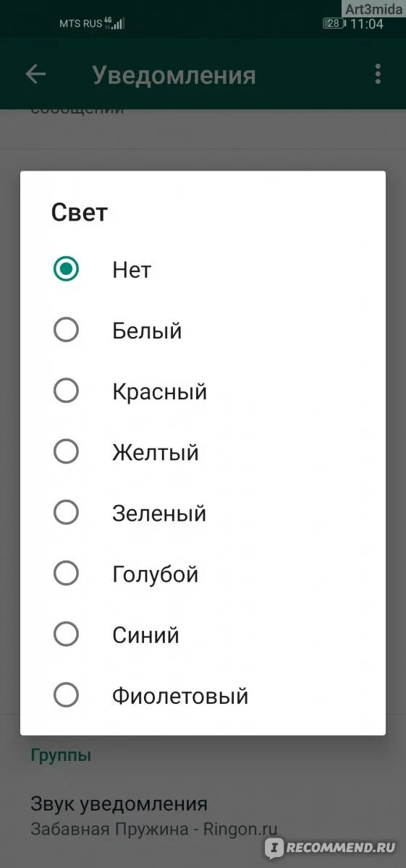Open the three-dot overflow menu
Image resolution: width=406 pixels, height=868 pixels.
[378, 74]
